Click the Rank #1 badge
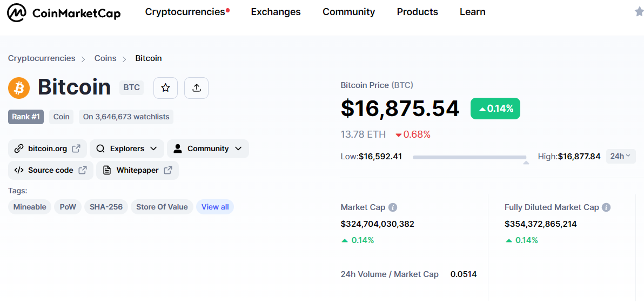Viewport: 644px width, 304px height. pos(26,117)
